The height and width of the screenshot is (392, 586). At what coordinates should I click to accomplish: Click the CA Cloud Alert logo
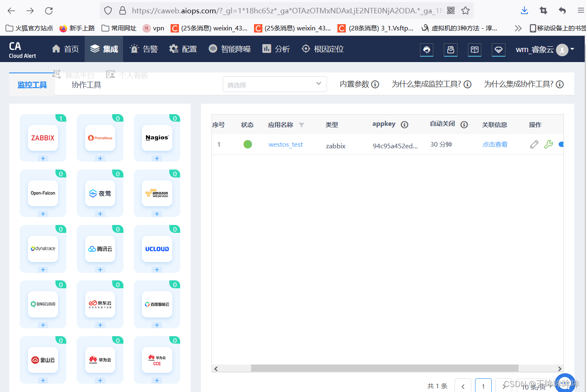point(23,50)
